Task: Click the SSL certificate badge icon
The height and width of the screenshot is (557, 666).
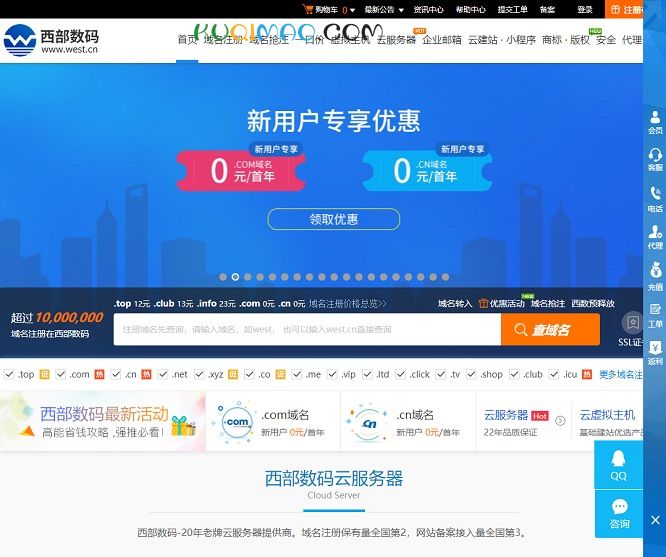Action: [x=632, y=323]
